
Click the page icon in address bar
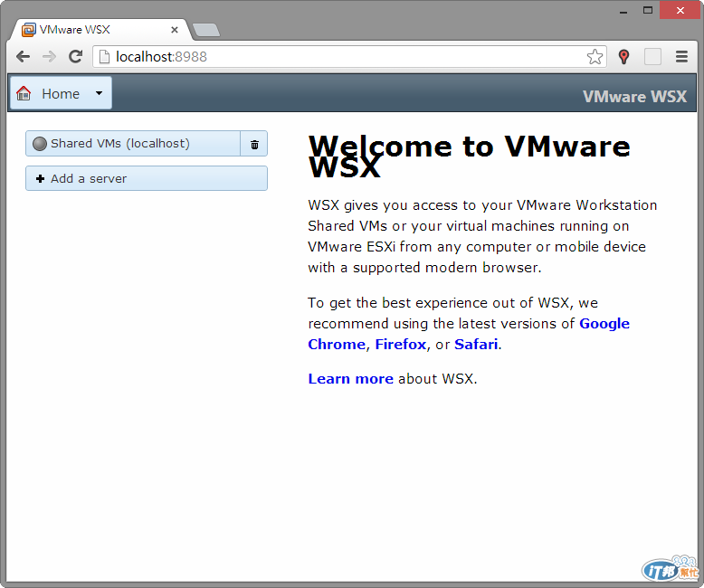pos(104,57)
